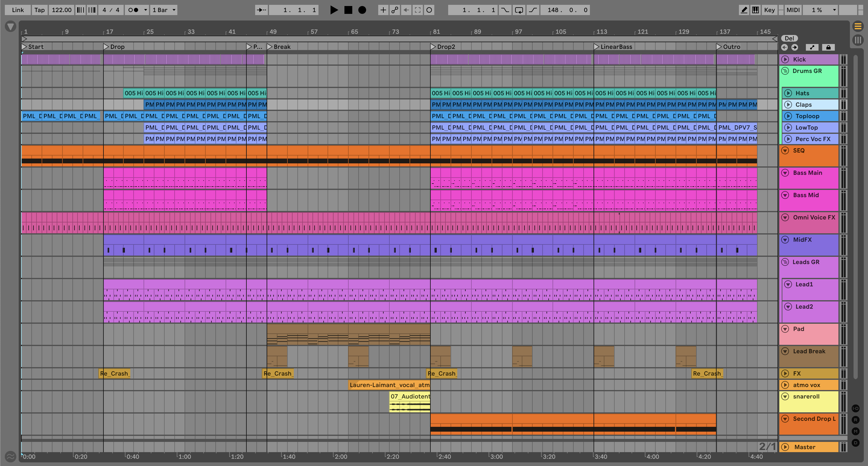This screenshot has width=868, height=466.
Task: Toggle Draw Mode pencil icon
Action: click(x=744, y=10)
